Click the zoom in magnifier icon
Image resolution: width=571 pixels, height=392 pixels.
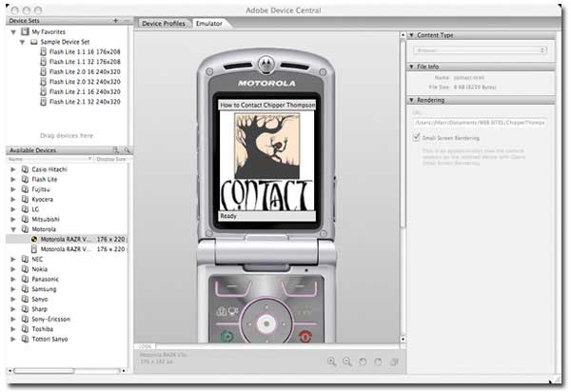[332, 362]
